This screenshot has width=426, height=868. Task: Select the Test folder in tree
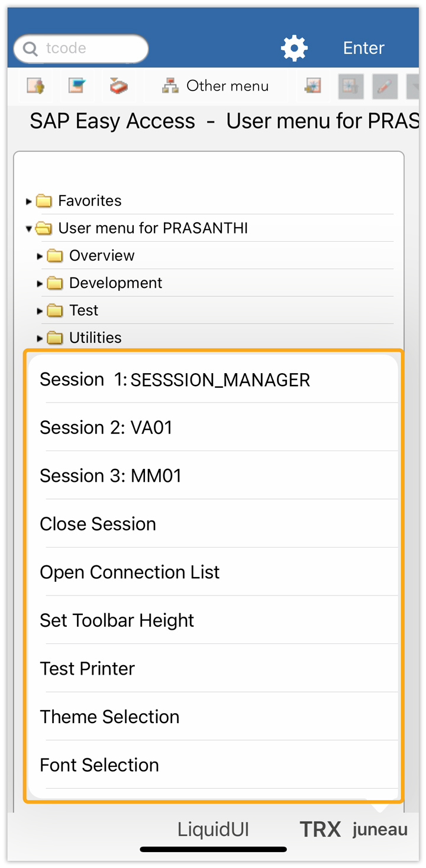coord(83,310)
